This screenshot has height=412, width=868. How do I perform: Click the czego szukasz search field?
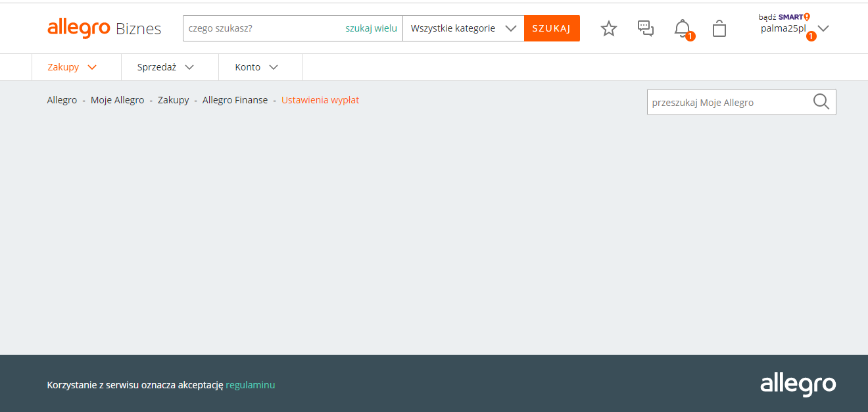pyautogui.click(x=263, y=28)
